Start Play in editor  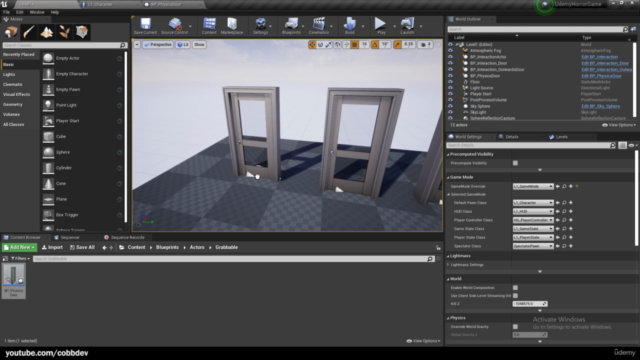click(381, 26)
